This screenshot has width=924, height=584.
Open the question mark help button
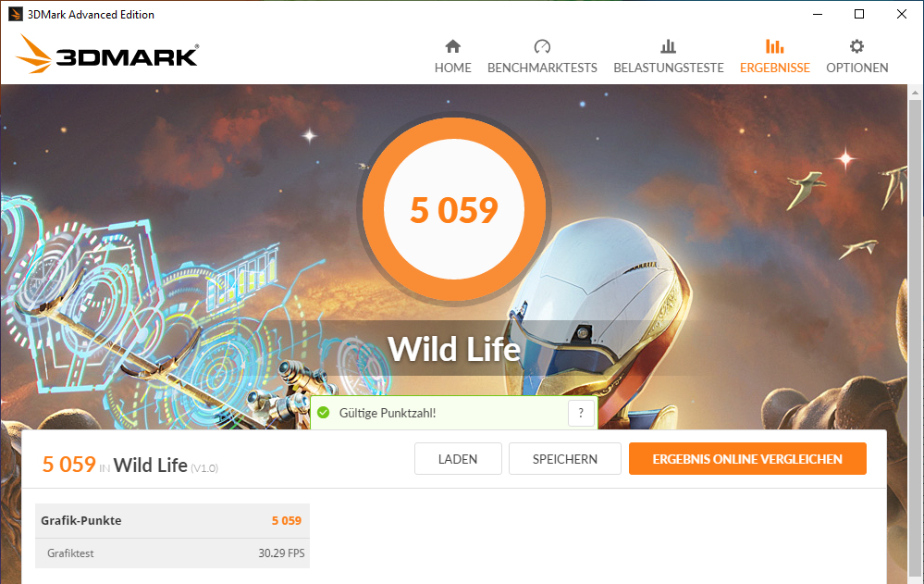coord(581,413)
